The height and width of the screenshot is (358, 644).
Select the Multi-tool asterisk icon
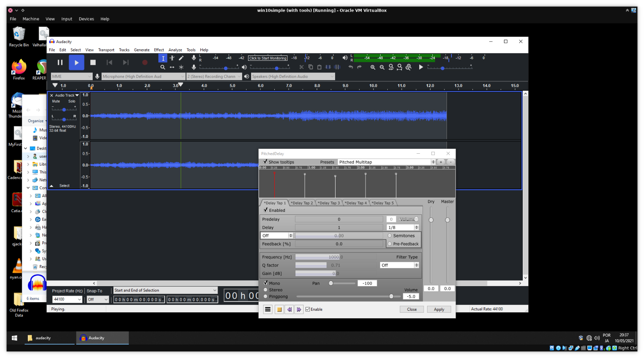tap(181, 67)
